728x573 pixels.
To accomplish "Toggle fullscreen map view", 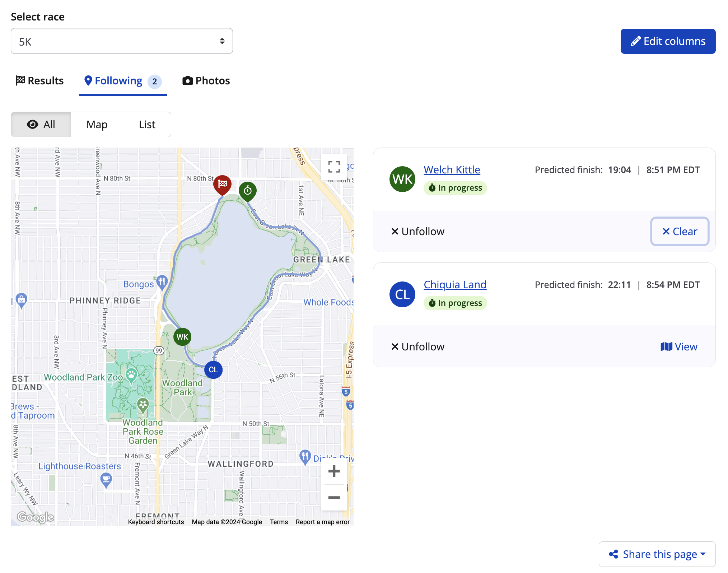I will coord(334,167).
